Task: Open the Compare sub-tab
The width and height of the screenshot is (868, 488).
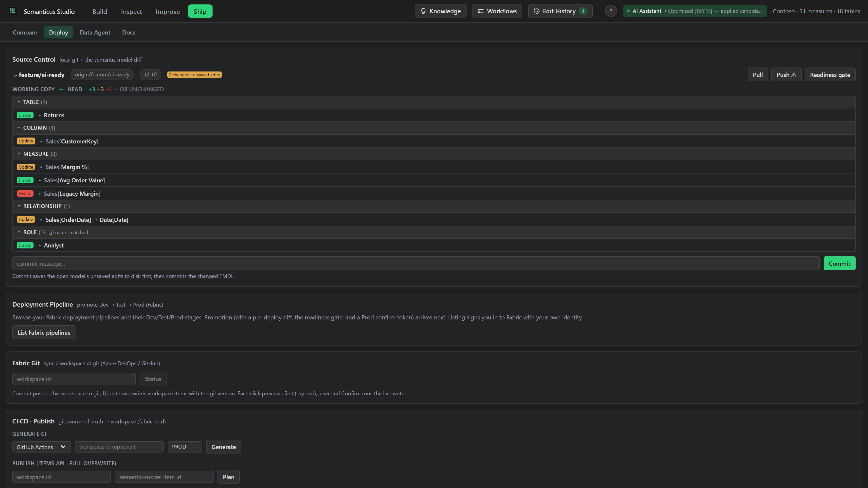Action: tap(25, 32)
